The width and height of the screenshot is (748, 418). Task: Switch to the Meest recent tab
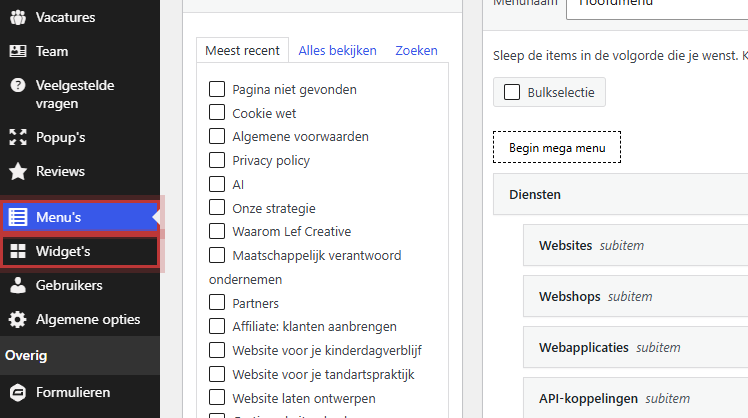point(242,50)
